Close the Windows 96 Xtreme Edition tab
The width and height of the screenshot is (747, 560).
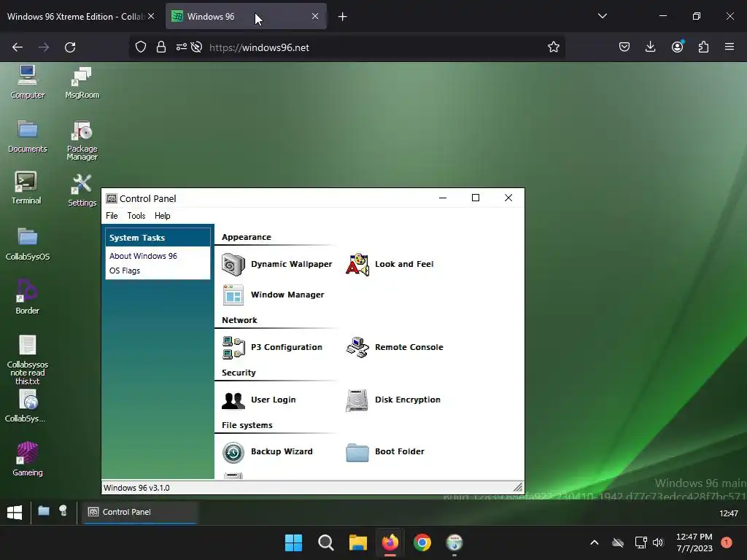(x=151, y=16)
